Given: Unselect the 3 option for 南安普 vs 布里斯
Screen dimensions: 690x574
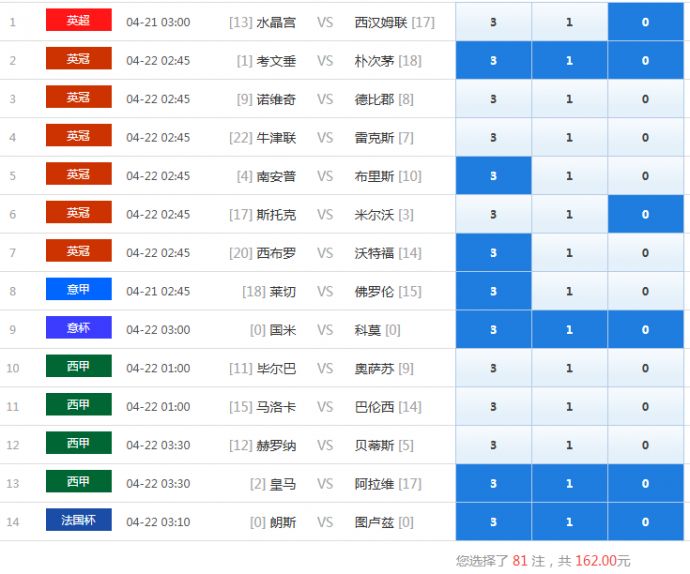Looking at the screenshot, I should pyautogui.click(x=493, y=176).
